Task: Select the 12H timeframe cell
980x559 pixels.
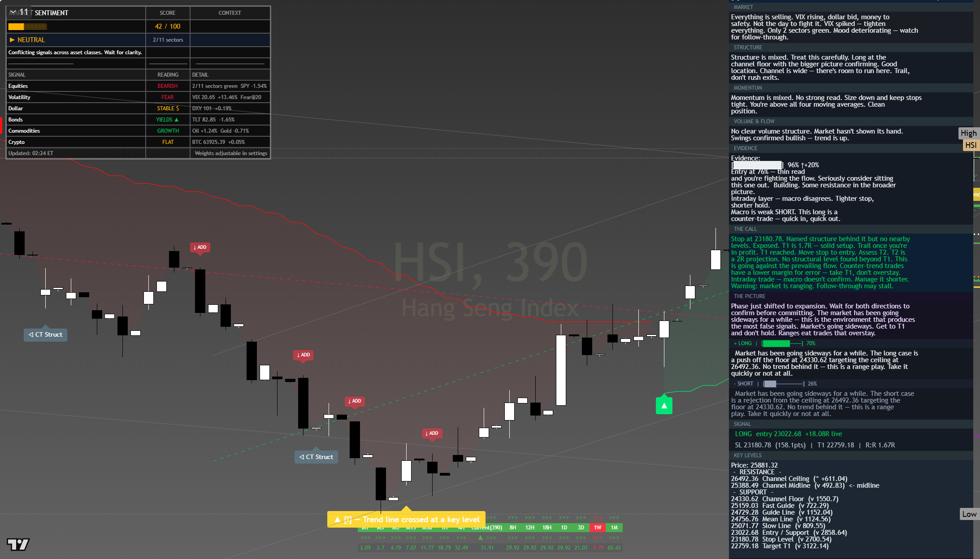Action: 530,528
